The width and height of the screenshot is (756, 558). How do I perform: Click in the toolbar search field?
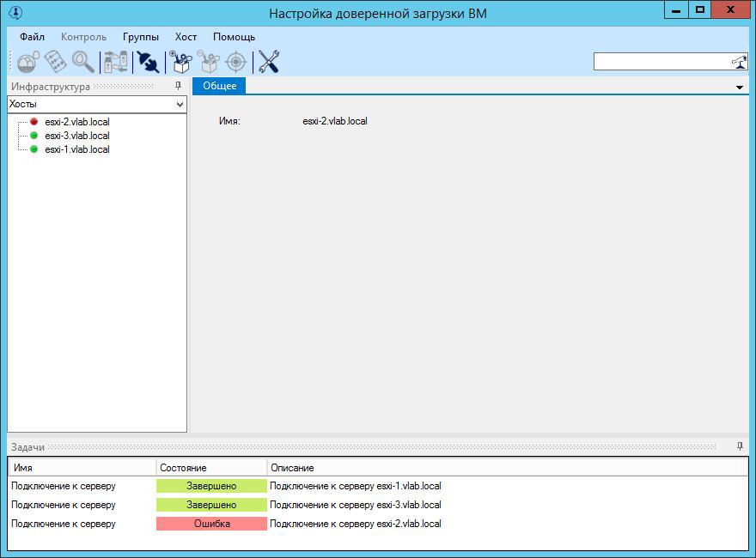tap(662, 62)
